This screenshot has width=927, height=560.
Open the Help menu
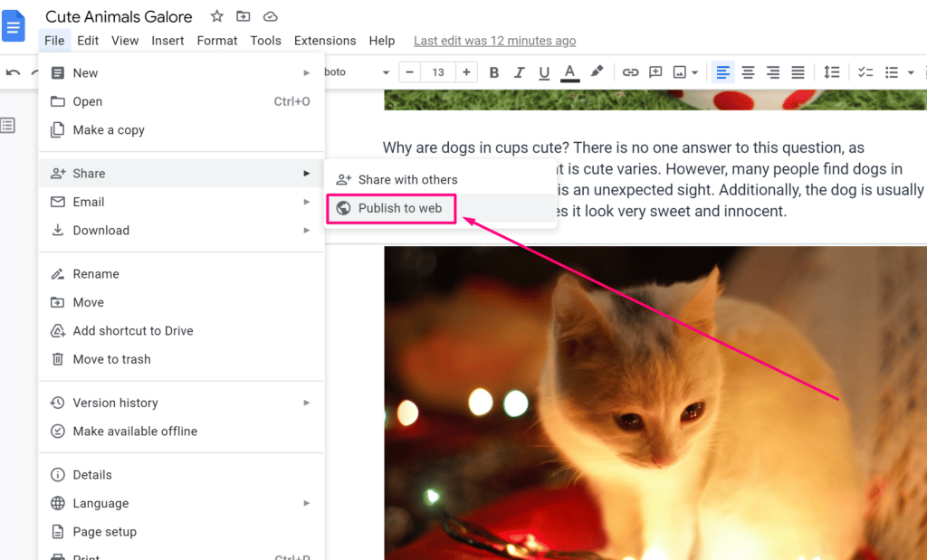(381, 41)
